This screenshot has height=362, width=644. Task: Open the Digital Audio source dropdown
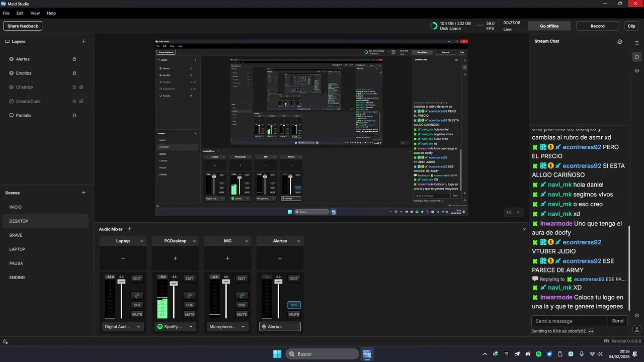tap(123, 326)
